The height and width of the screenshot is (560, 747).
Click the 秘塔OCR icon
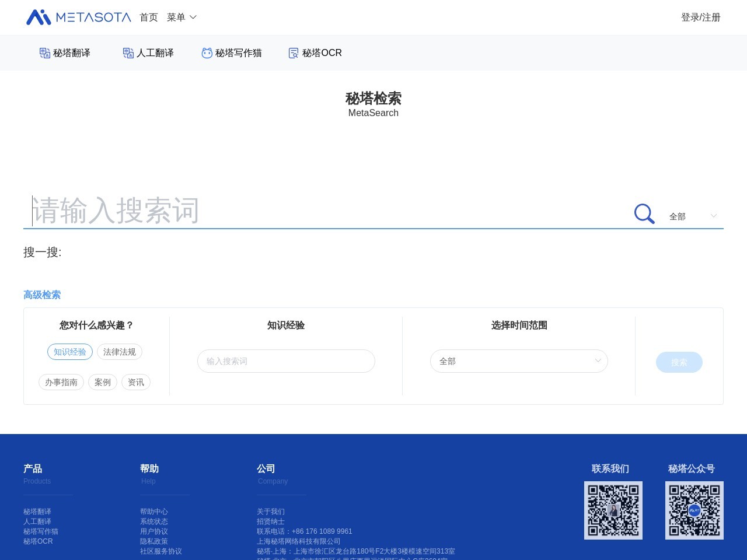pos(294,53)
